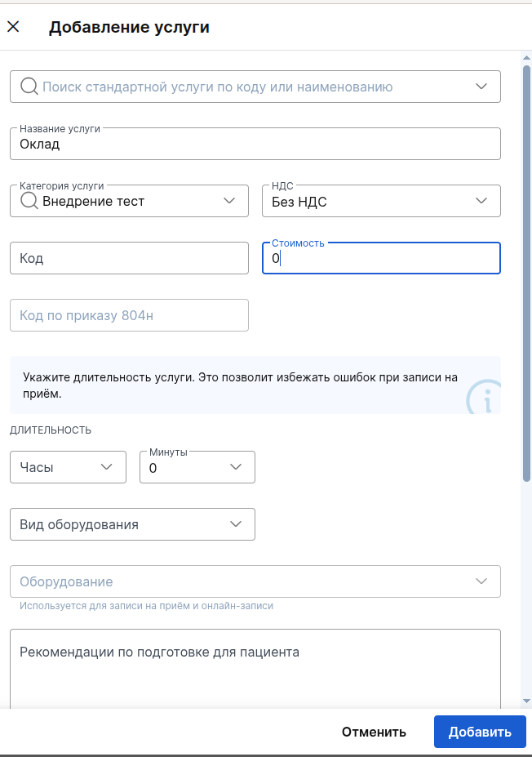The width and height of the screenshot is (532, 757).
Task: Expand the standard service search dropdown chevron
Action: pos(481,87)
